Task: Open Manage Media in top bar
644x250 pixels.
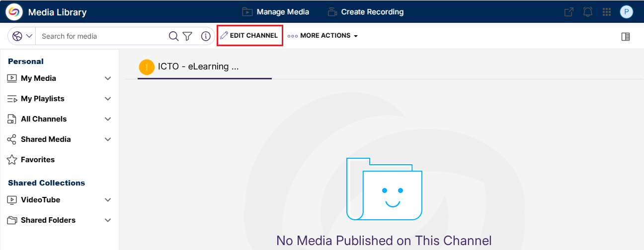Action: pos(275,12)
